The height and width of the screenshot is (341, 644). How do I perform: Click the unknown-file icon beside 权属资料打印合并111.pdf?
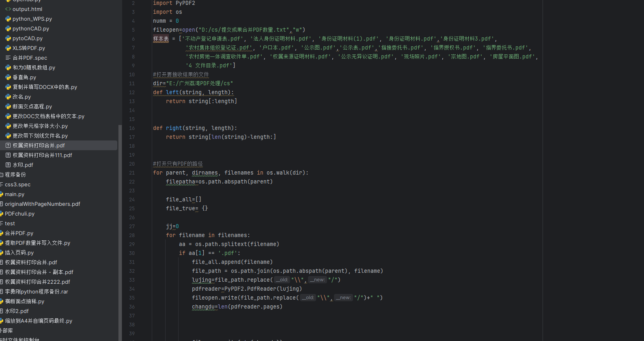coord(8,155)
